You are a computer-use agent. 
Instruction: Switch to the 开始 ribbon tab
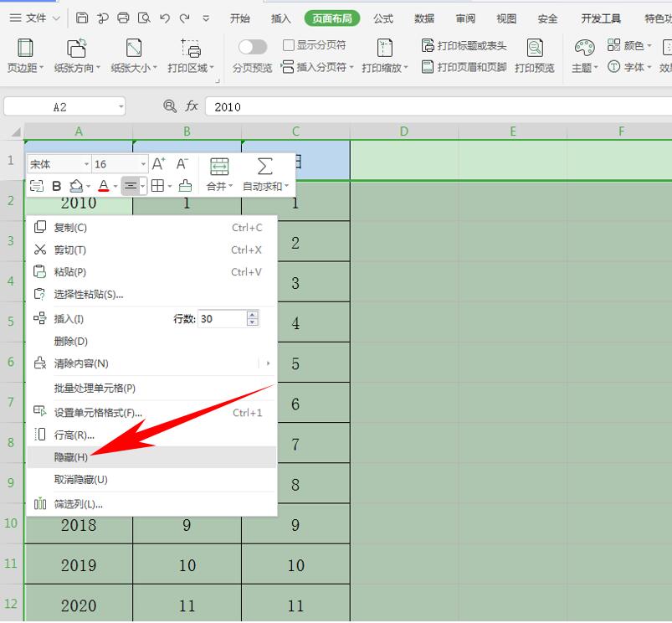tap(240, 18)
